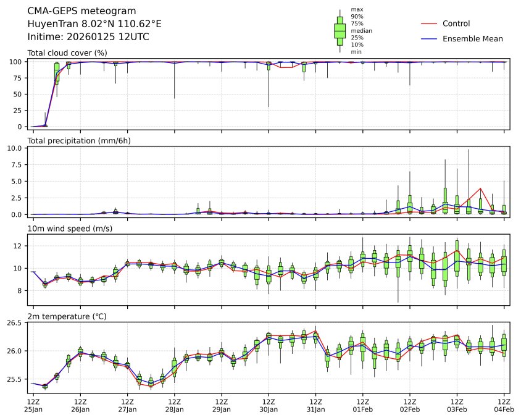Click the '10m wind speed (m/s)' panel title
521x420 pixels.
coord(67,229)
